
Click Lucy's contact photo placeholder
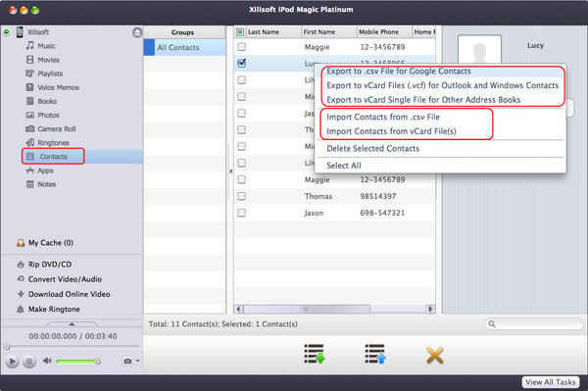479,50
